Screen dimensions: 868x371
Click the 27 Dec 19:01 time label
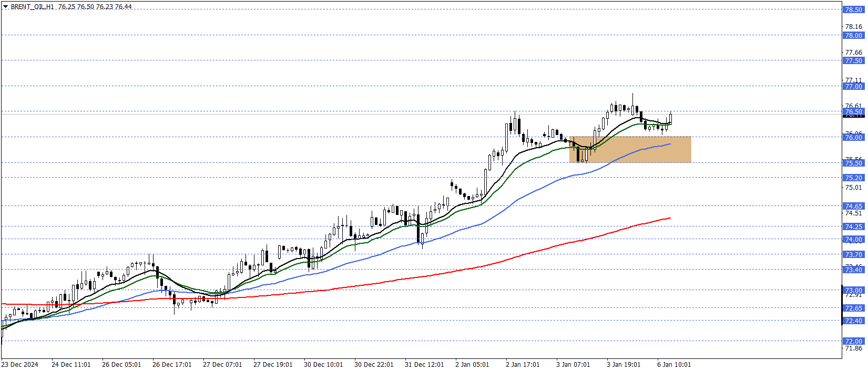coord(273,364)
